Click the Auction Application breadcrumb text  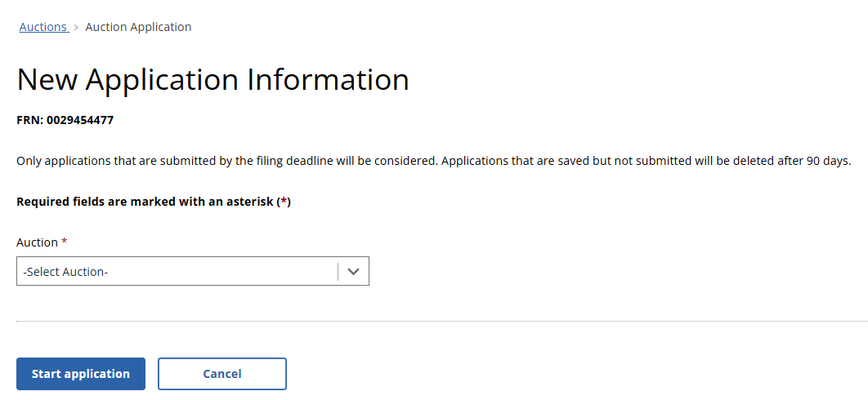click(138, 27)
